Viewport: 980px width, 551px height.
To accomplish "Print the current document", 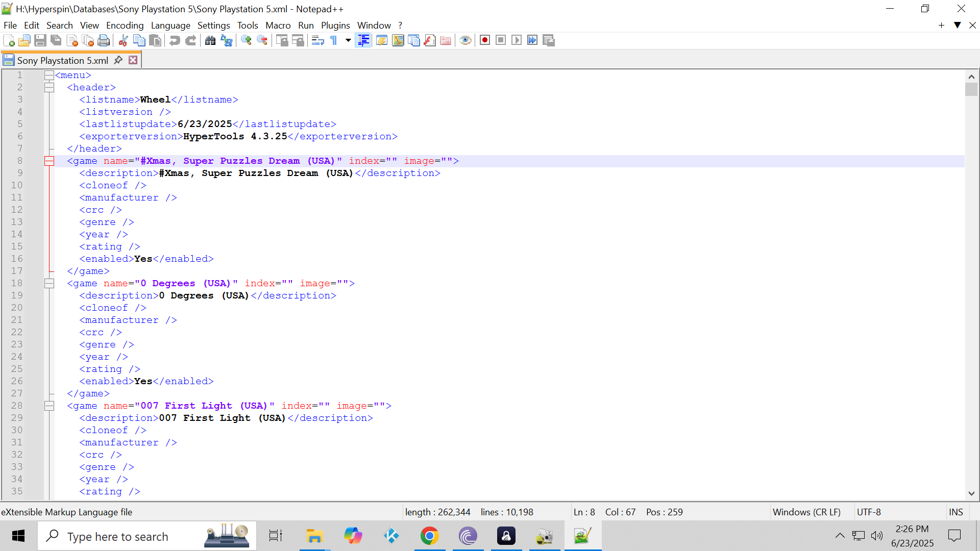I will click(x=104, y=40).
